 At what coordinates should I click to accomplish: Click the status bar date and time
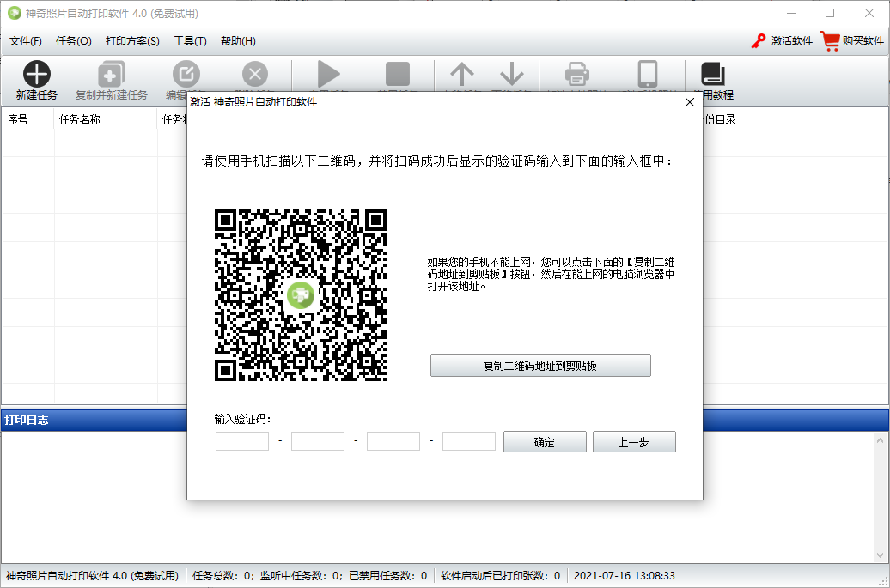coord(625,575)
